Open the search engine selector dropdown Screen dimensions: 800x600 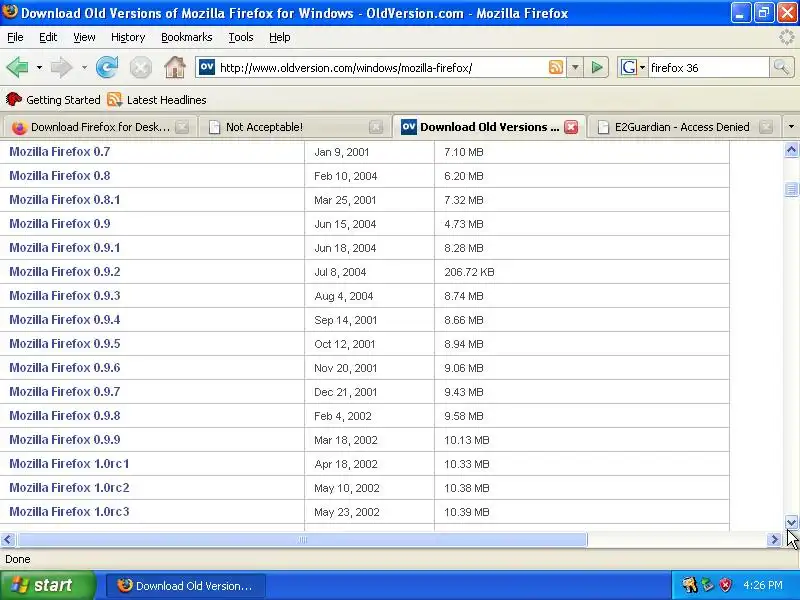pyautogui.click(x=642, y=67)
